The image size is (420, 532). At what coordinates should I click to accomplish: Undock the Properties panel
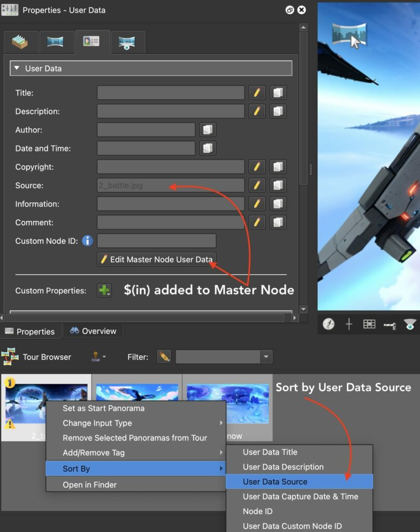click(x=290, y=10)
